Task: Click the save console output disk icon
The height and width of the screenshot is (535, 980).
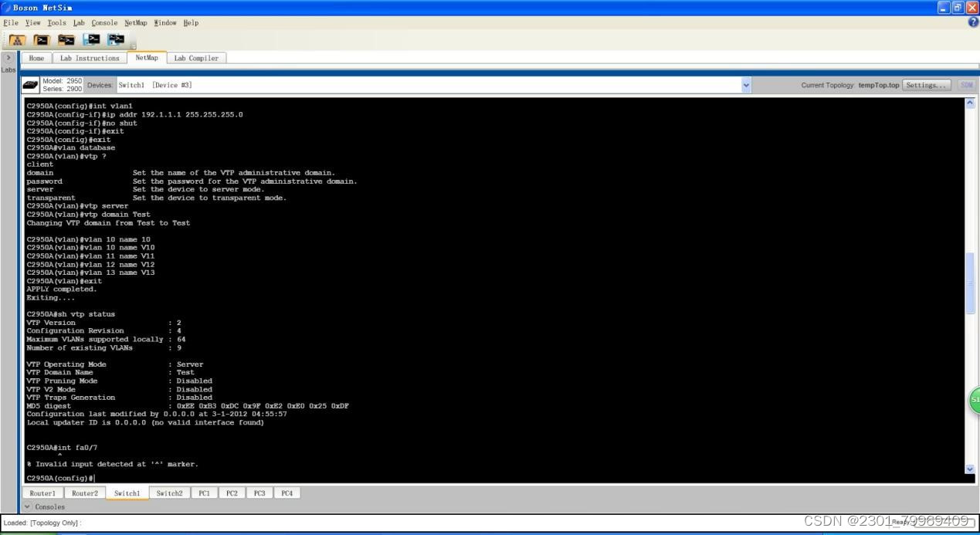Action: pyautogui.click(x=116, y=40)
